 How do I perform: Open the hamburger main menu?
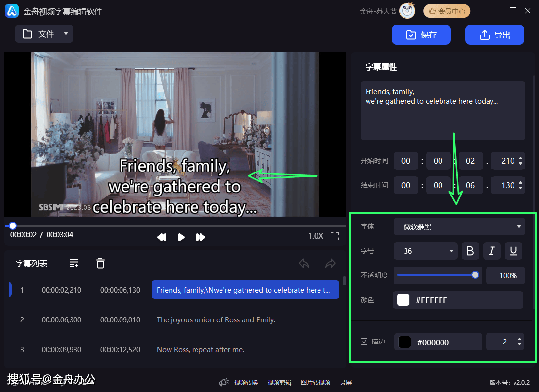pyautogui.click(x=484, y=11)
